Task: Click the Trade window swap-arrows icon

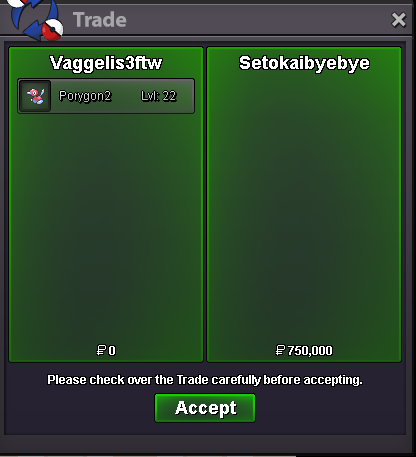Action: click(36, 19)
